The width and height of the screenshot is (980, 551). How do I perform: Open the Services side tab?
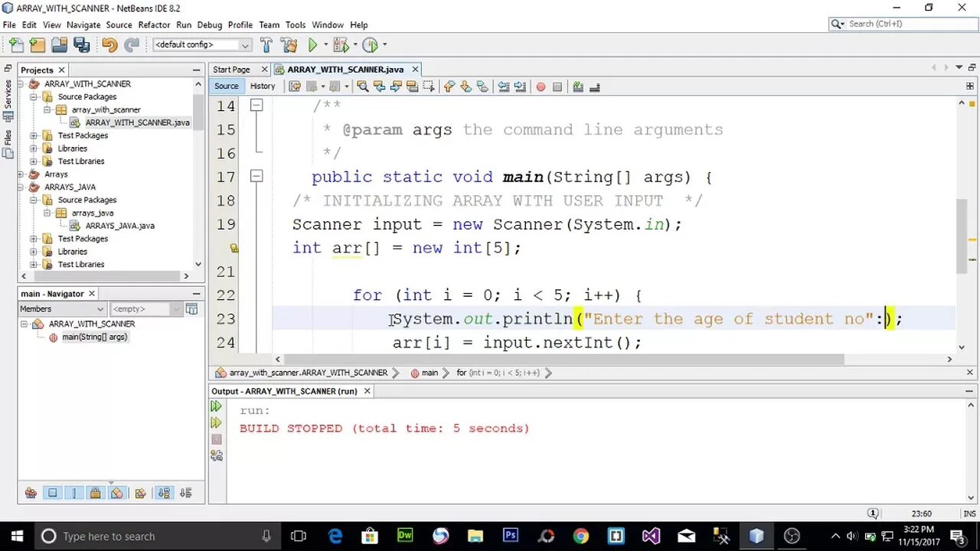pos(8,101)
